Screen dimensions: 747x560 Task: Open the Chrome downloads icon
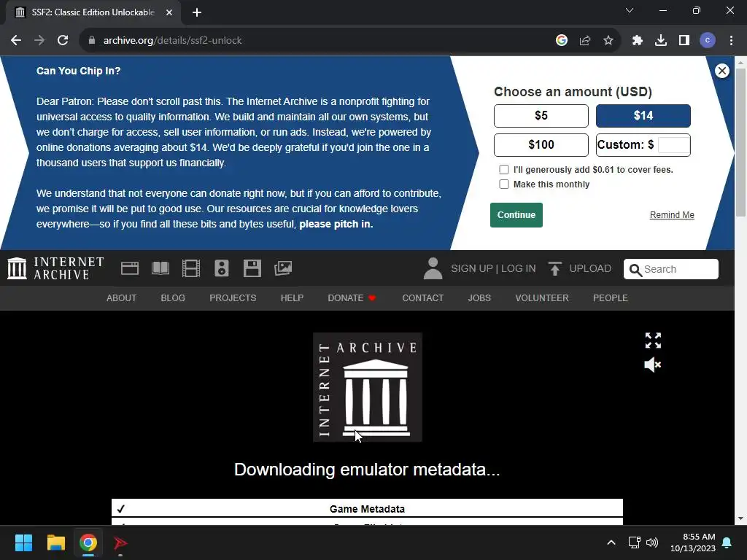661,41
